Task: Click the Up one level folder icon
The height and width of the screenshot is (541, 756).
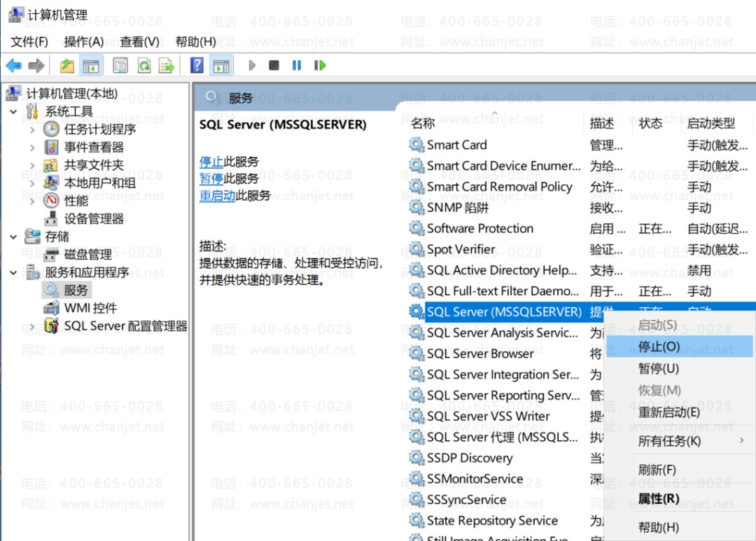Action: 67,65
